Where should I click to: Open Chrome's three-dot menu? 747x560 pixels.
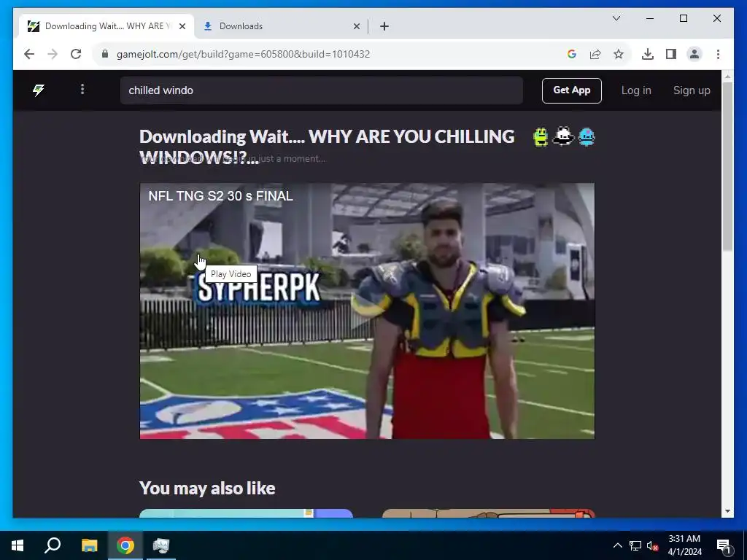point(718,54)
